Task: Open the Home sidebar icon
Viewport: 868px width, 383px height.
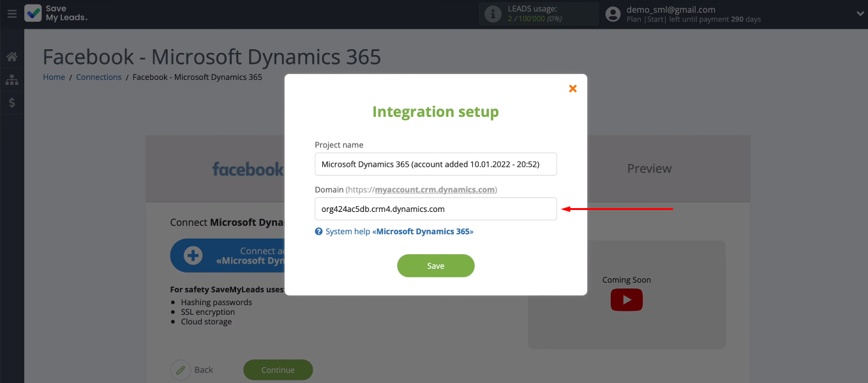Action: pyautogui.click(x=11, y=57)
